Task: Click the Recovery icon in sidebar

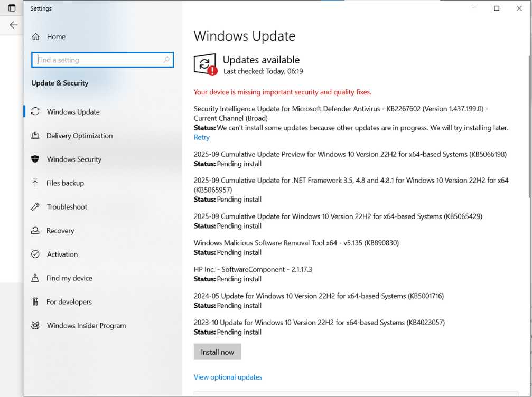Action: [35, 231]
